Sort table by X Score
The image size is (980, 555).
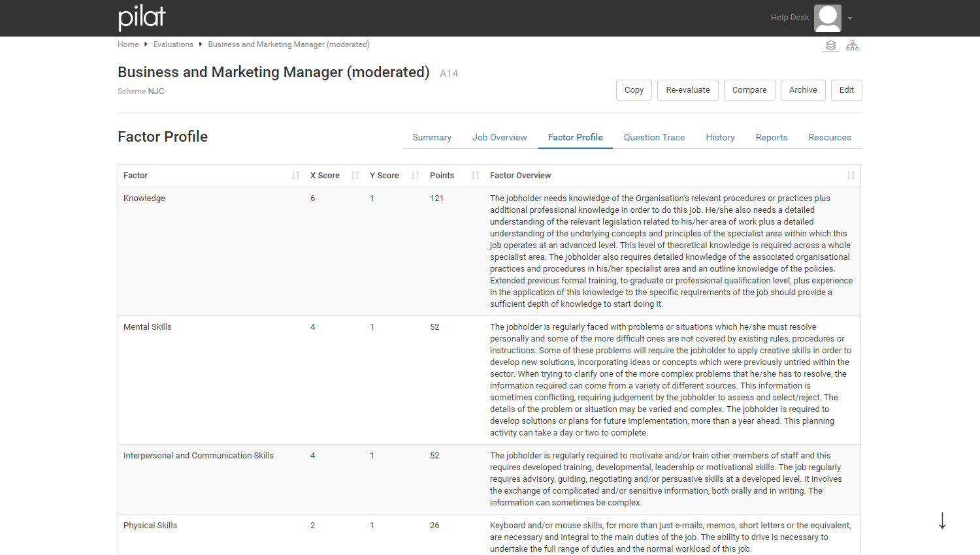(x=355, y=176)
